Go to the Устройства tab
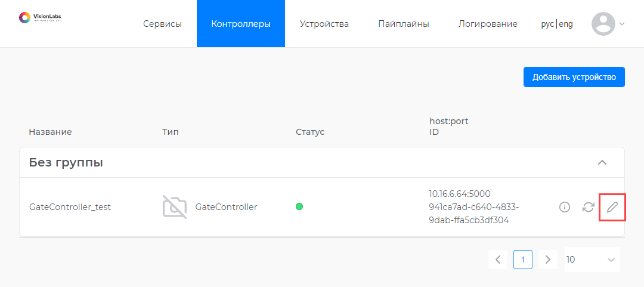 tap(324, 24)
